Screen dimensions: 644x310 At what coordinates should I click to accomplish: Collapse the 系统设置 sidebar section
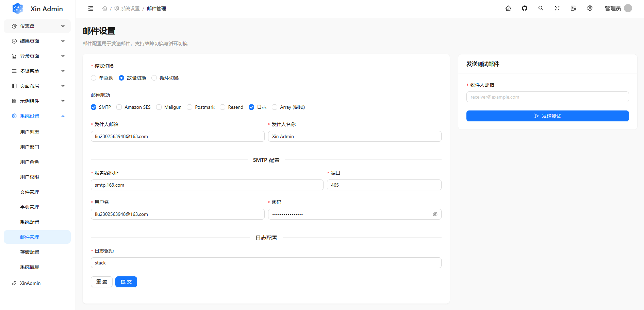coord(37,116)
